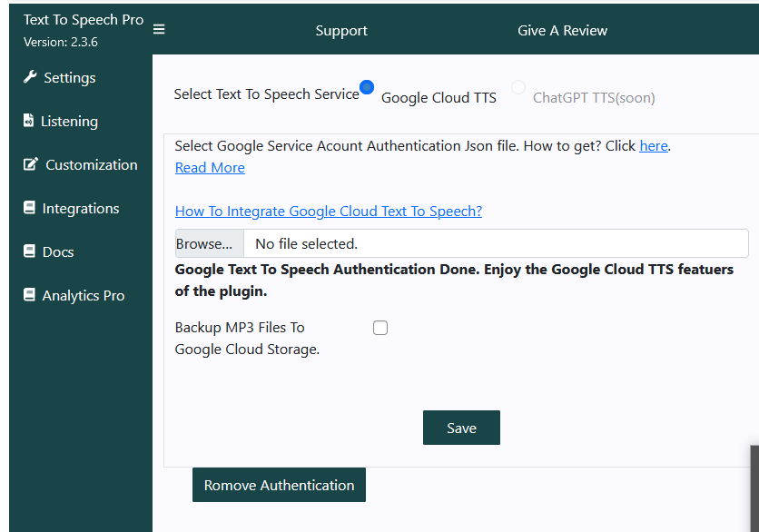This screenshot has height=532, width=759.
Task: Select the ChatGPT TTS(soon) radio button
Action: tap(517, 87)
